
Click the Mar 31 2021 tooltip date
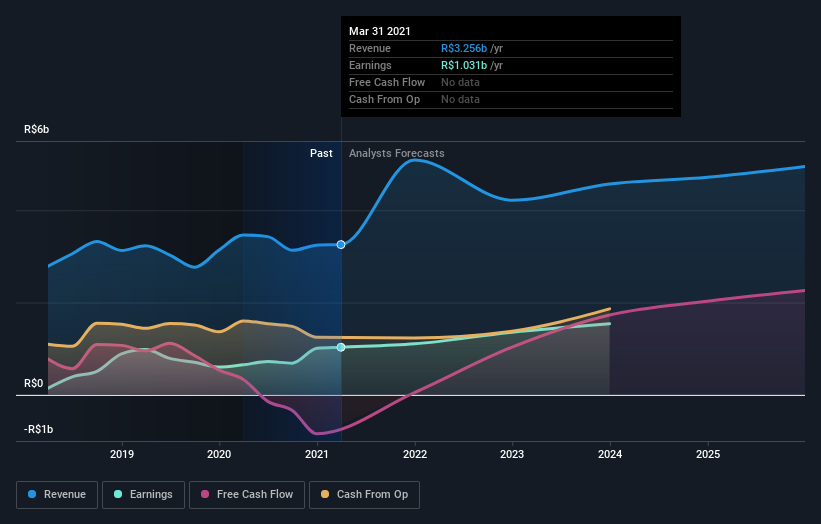click(380, 31)
